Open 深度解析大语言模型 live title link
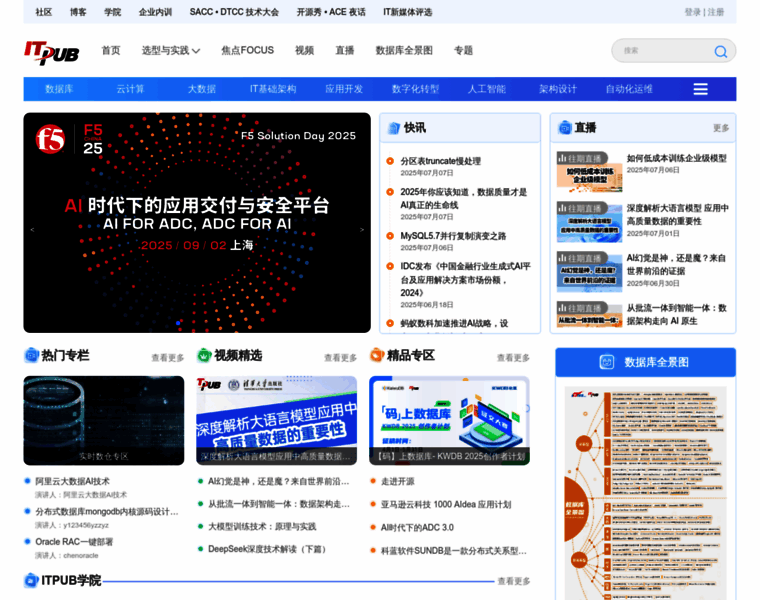The image size is (760, 600). tap(678, 215)
